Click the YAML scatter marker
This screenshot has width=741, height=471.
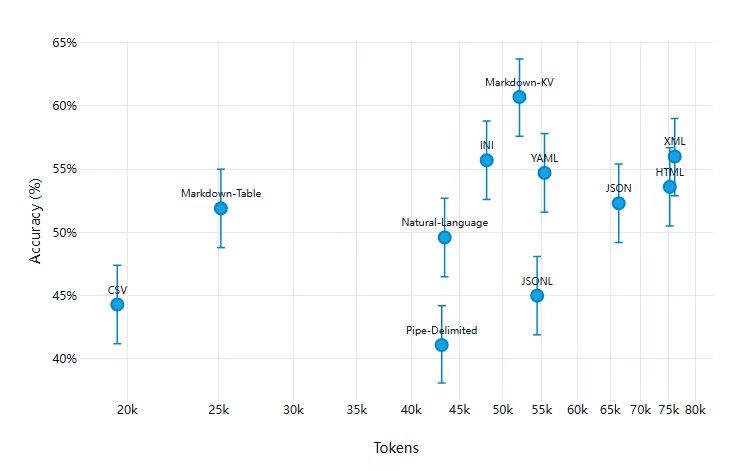point(544,173)
